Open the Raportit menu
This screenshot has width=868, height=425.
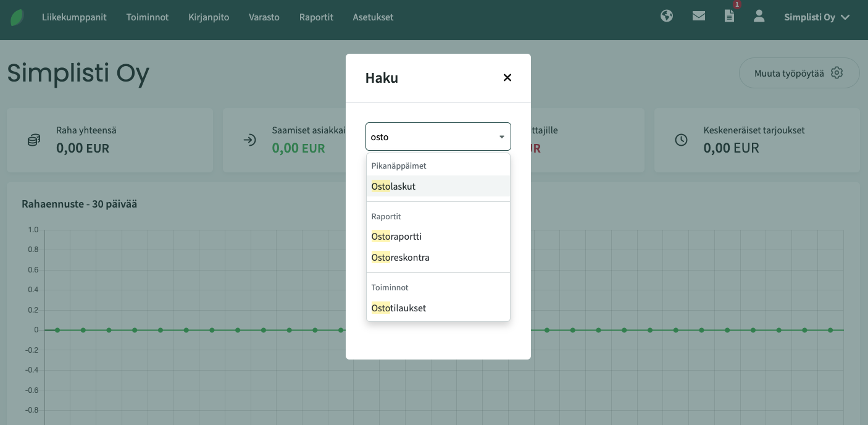[316, 17]
